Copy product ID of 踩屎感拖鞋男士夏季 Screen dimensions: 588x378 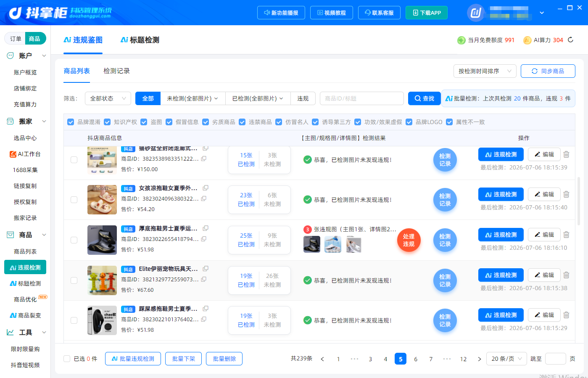204,319
